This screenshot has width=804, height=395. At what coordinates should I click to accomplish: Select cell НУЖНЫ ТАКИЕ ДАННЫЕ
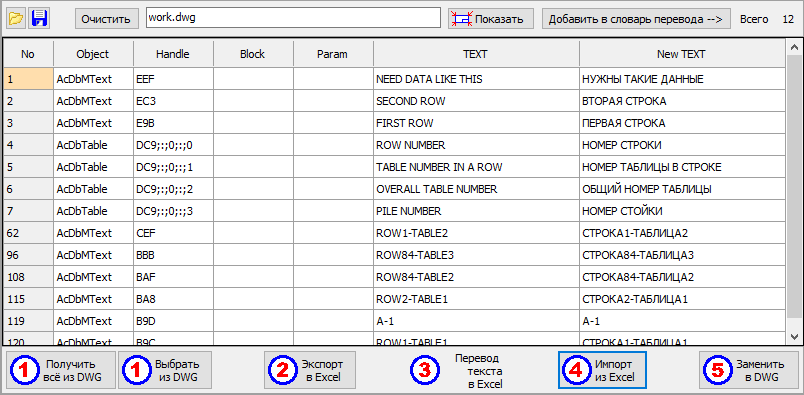pos(682,79)
